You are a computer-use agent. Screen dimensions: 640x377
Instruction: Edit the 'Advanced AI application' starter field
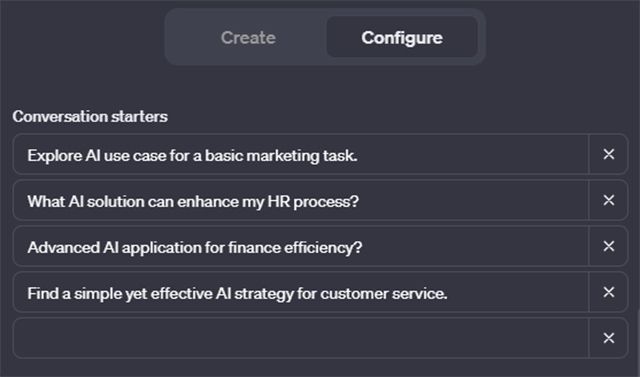pos(301,247)
